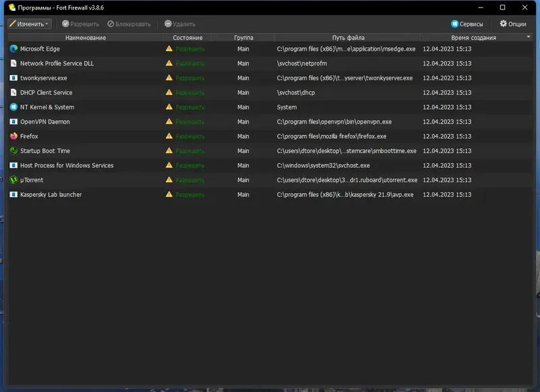Toggle the sort arrow in the header's right corner
540x392 pixels.
click(529, 36)
